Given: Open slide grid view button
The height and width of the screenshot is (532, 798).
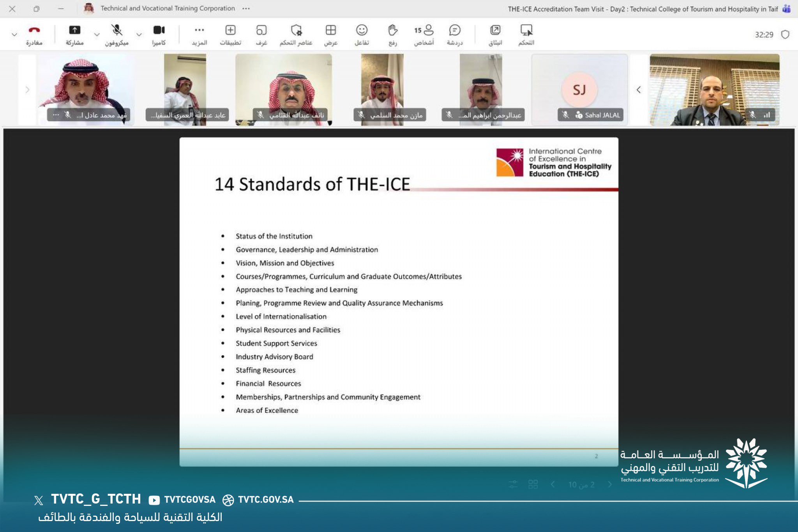Looking at the screenshot, I should (x=533, y=484).
